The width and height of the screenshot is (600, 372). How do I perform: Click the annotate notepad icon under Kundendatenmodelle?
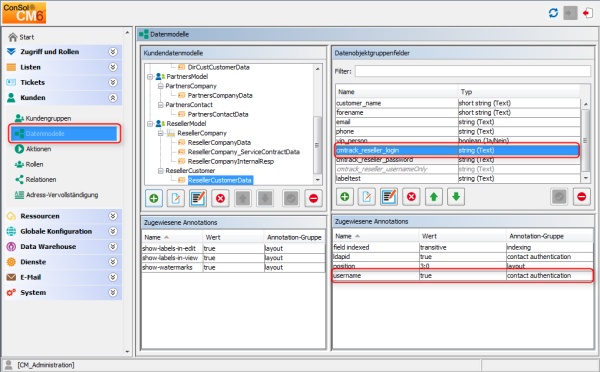pos(198,198)
